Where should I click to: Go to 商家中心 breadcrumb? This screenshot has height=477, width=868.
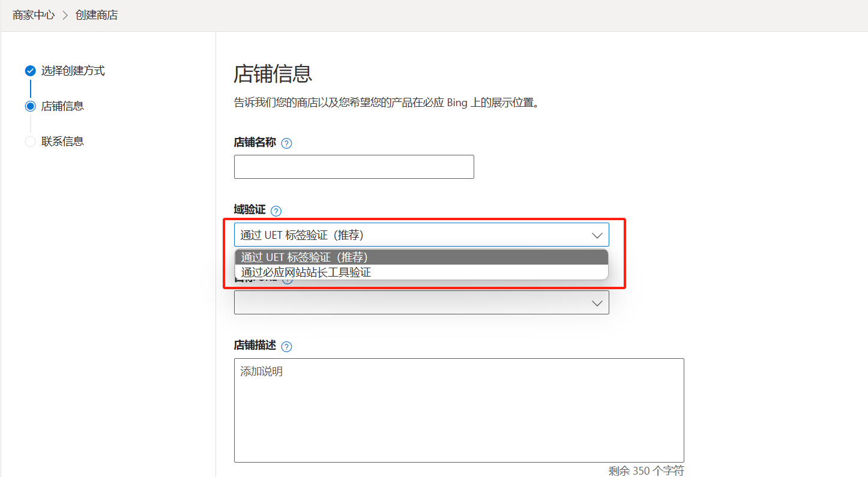[34, 15]
